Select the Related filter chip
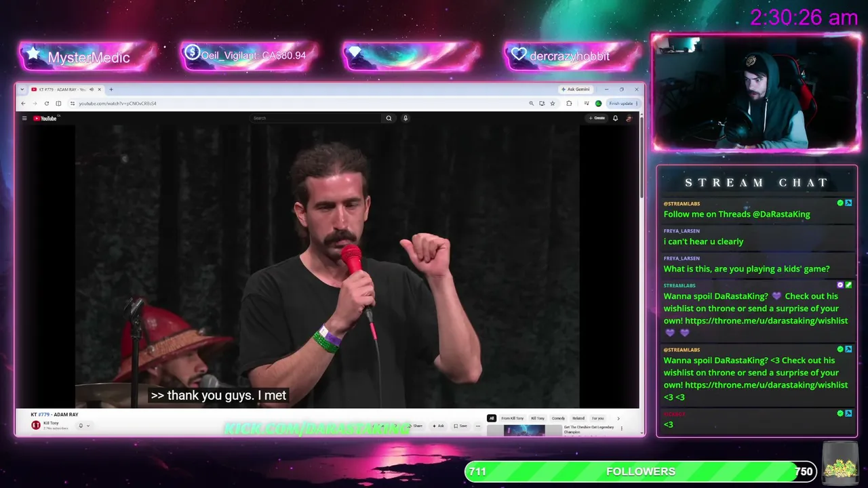This screenshot has width=868, height=488. point(578,418)
